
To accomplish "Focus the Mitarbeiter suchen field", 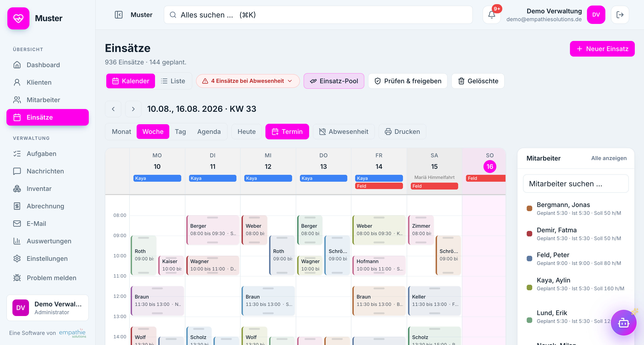I will 575,184.
